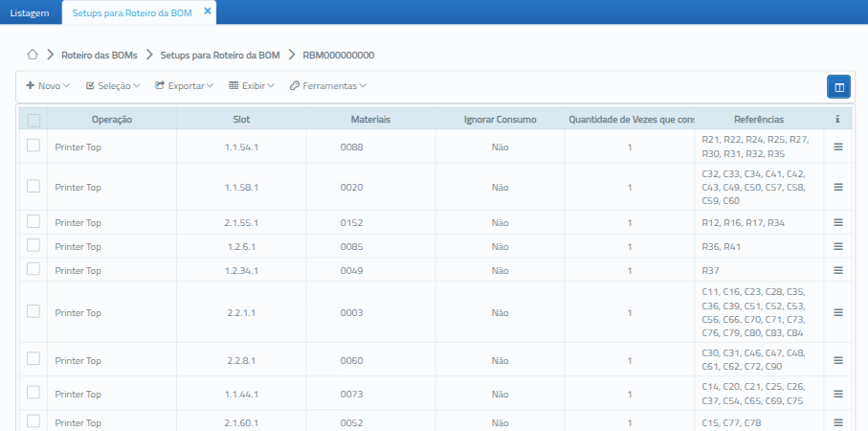This screenshot has height=431, width=868.
Task: Click the info icon in table header
Action: pos(837,120)
